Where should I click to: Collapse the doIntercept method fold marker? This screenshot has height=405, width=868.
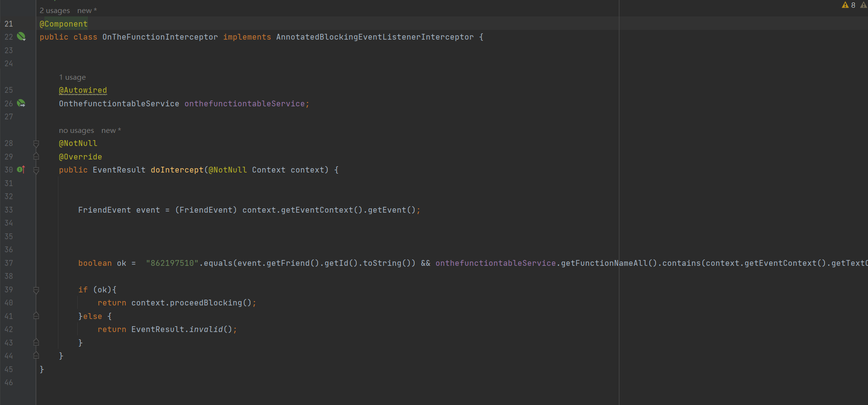(x=36, y=170)
